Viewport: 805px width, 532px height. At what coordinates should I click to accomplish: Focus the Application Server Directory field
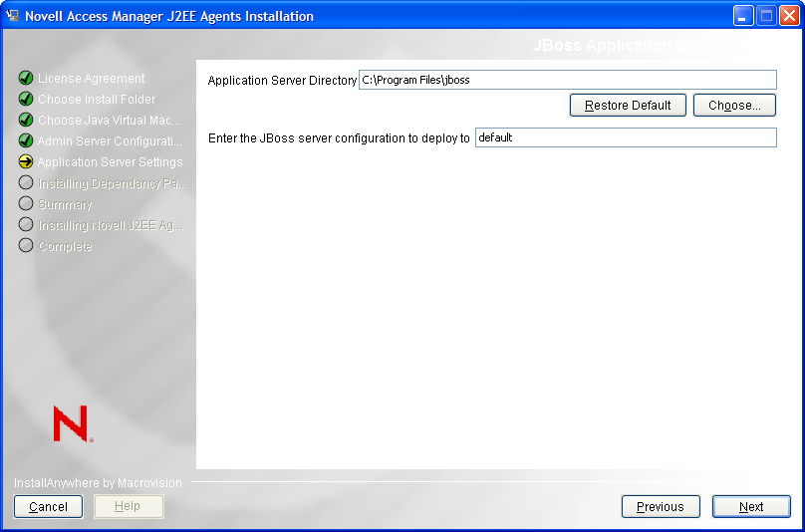567,80
